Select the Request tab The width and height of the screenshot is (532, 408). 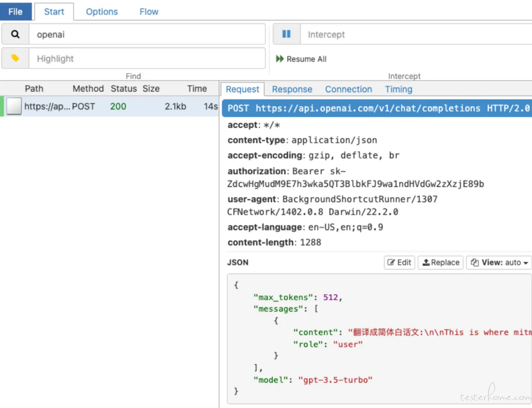[242, 89]
